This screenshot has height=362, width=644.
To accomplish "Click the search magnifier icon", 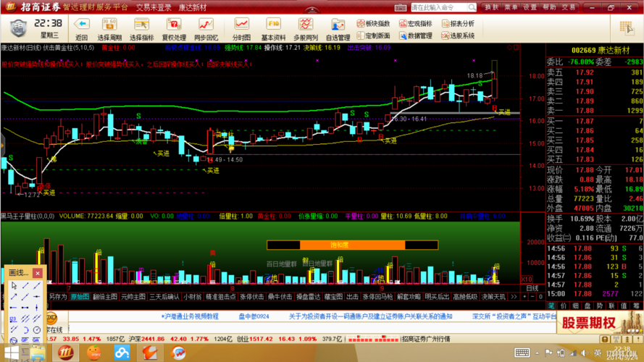I will click(x=472, y=7).
